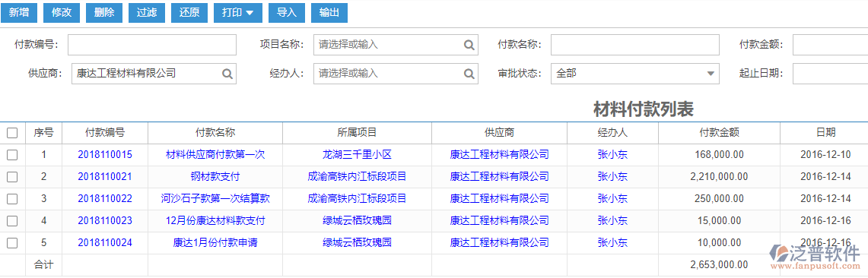Click the search icon in 供应商 field
Viewport: 868px width, 278px height.
coord(227,74)
